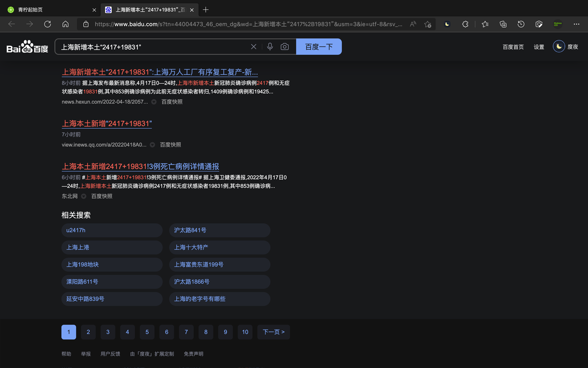Select related search 上海198地块
Image resolution: width=588 pixels, height=368 pixels.
coord(112,264)
